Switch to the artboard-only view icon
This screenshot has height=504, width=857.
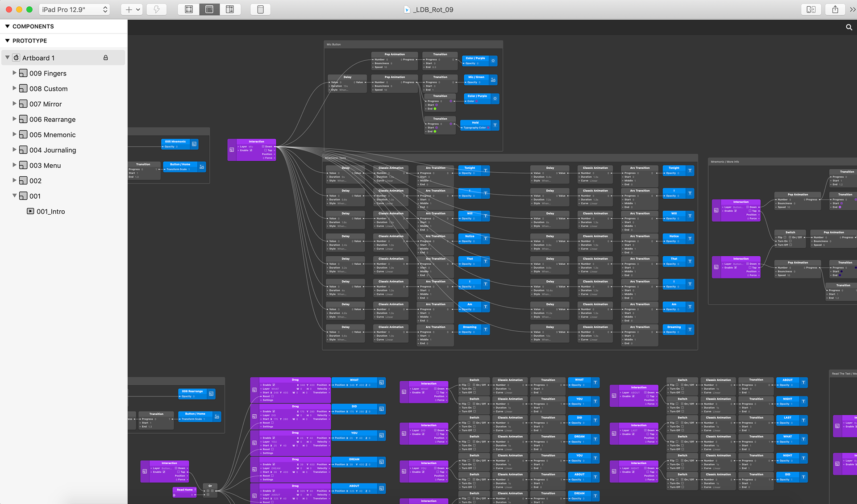(189, 9)
